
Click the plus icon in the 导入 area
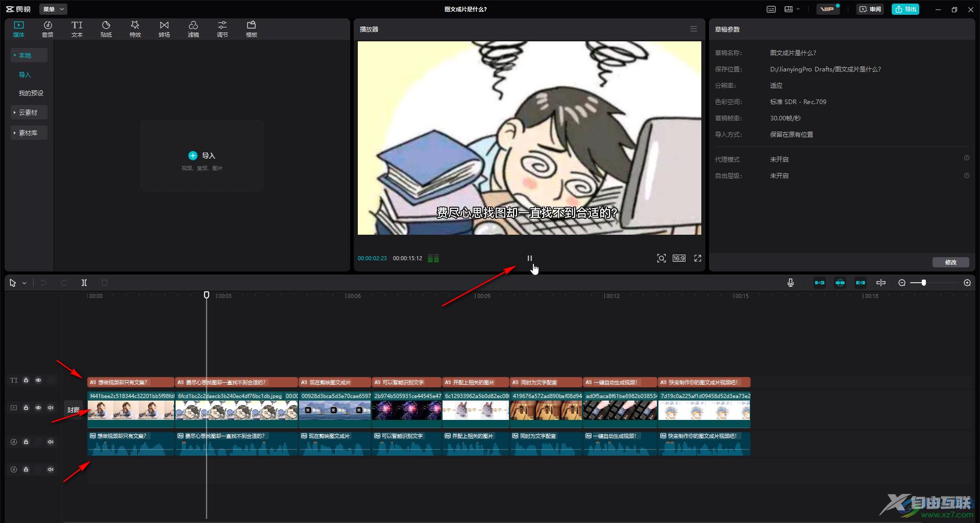tap(193, 156)
